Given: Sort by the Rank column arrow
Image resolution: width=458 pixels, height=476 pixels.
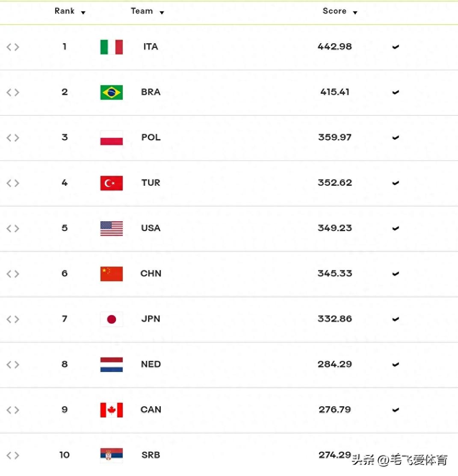Looking at the screenshot, I should point(83,13).
